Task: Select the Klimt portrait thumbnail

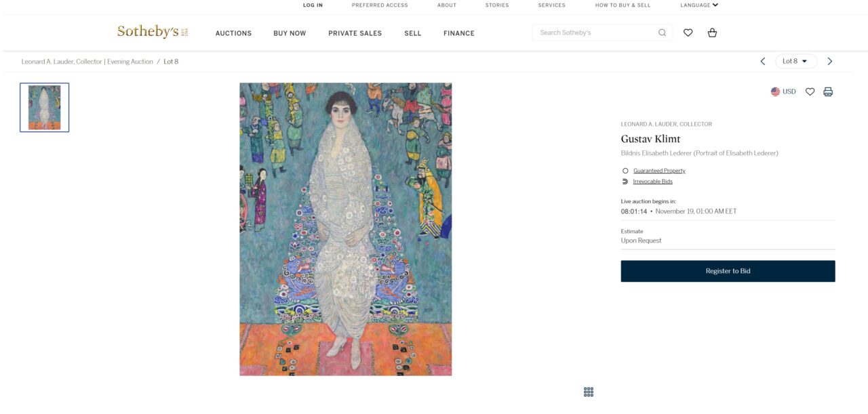Action: tap(45, 107)
